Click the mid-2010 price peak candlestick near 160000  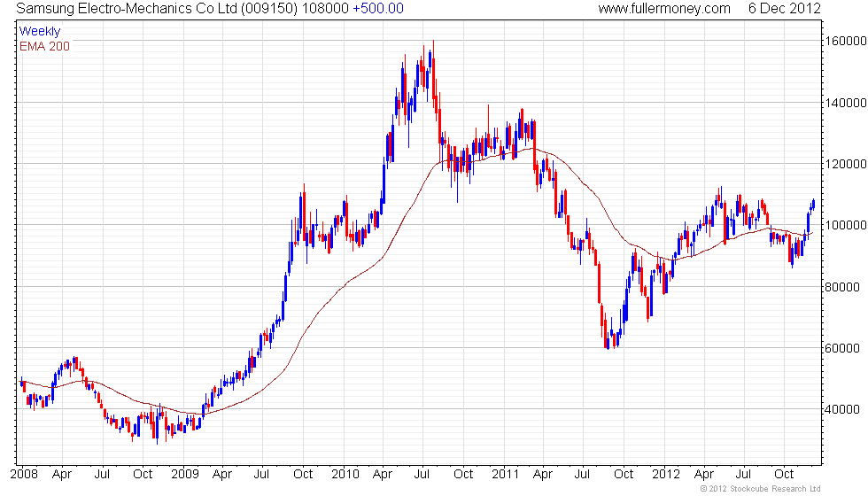433,71
